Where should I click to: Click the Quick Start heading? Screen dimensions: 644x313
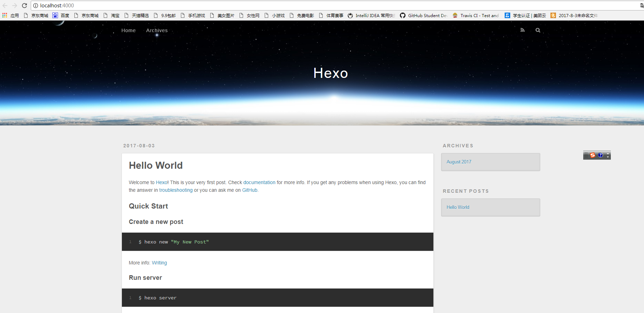point(148,206)
